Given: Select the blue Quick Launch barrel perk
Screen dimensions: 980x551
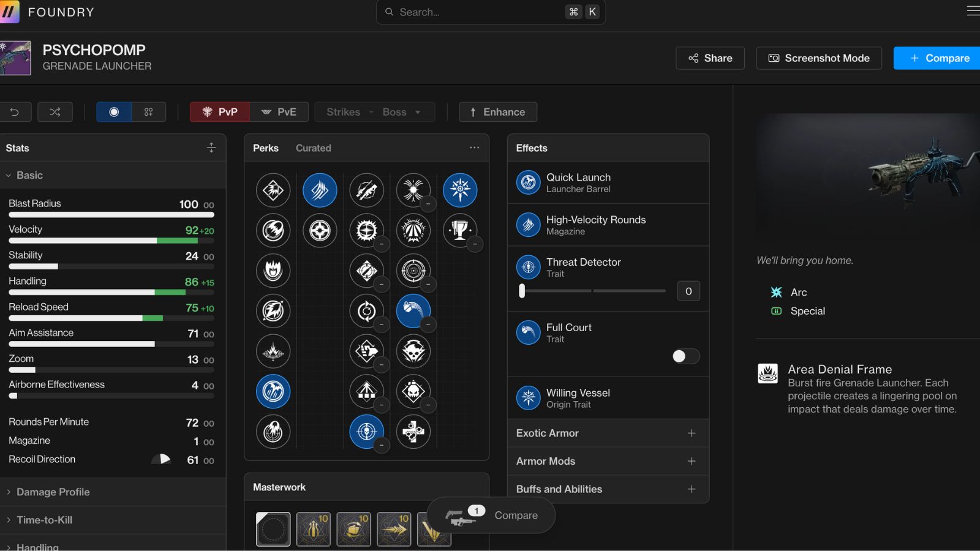Looking at the screenshot, I should (273, 391).
